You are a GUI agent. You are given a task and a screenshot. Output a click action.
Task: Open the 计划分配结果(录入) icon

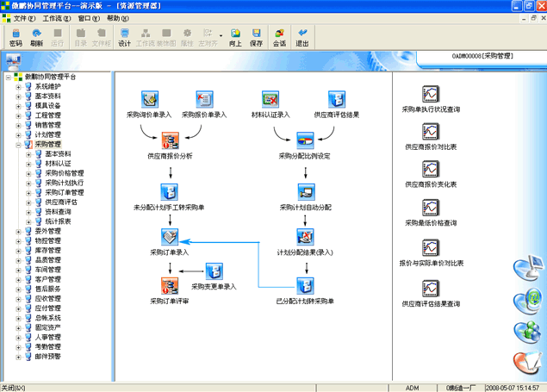pos(304,236)
